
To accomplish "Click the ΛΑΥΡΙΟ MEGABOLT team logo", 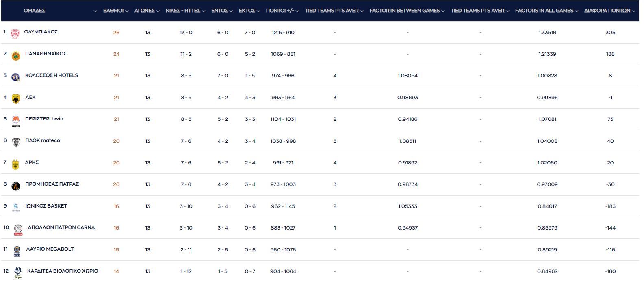I will click(17, 251).
